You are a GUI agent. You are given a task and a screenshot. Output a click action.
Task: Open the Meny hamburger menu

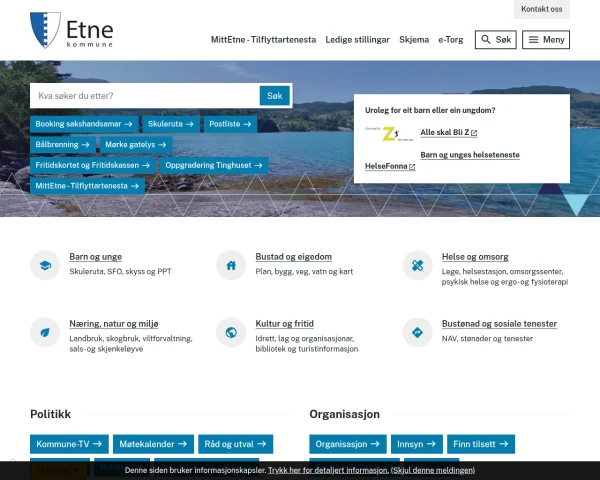pyautogui.click(x=546, y=40)
